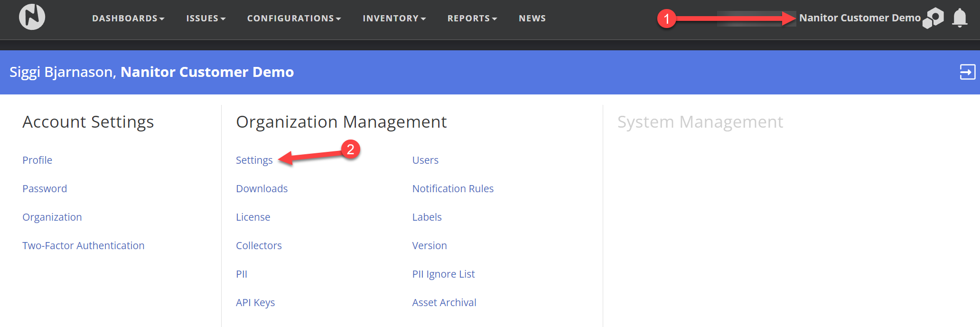Image resolution: width=980 pixels, height=327 pixels.
Task: Open the Labels link
Action: pyautogui.click(x=427, y=217)
